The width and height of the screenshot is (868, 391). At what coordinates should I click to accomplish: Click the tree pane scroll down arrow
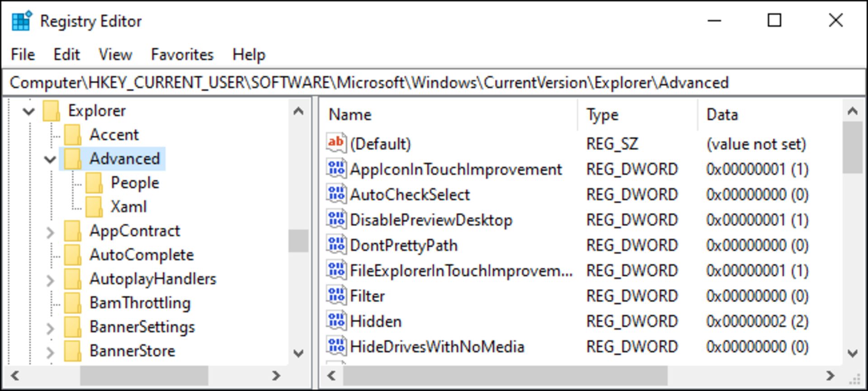[x=298, y=353]
